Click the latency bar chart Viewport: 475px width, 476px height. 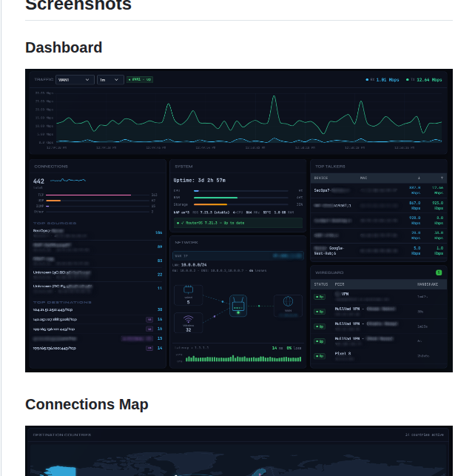pyautogui.click(x=243, y=359)
